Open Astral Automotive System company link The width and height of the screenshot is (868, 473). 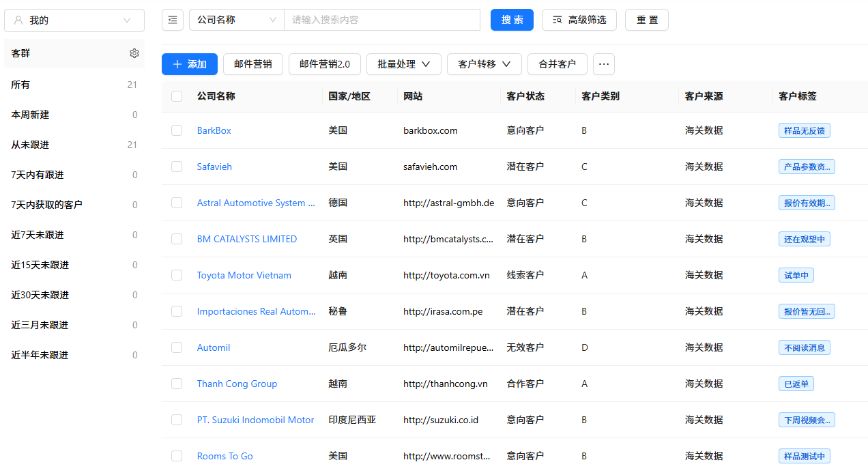pyautogui.click(x=256, y=203)
